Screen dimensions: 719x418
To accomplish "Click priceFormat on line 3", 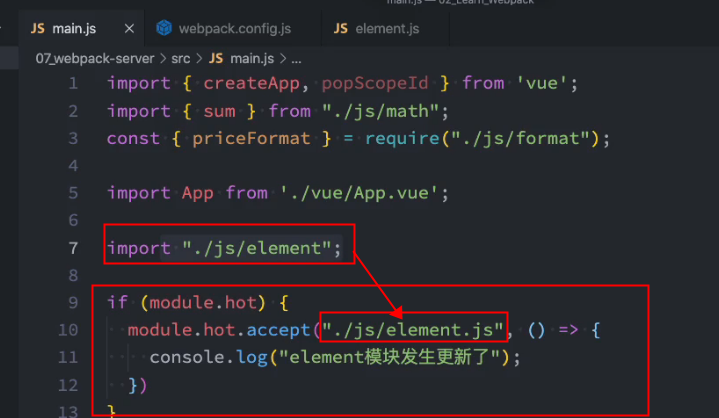I will tap(251, 138).
